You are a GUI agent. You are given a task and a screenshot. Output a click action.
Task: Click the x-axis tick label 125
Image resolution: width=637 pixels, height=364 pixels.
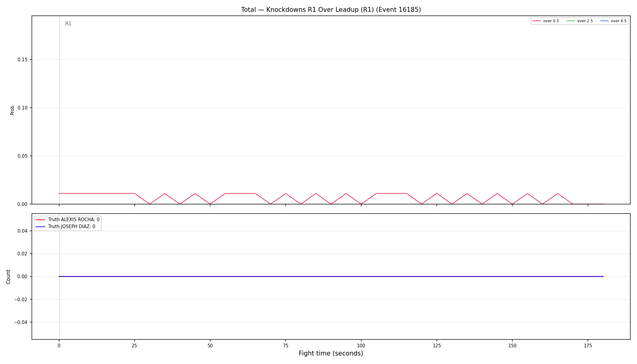pyautogui.click(x=436, y=345)
